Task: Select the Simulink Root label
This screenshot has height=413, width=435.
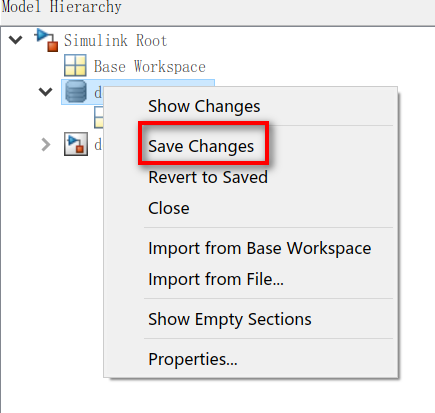Action: 115,41
